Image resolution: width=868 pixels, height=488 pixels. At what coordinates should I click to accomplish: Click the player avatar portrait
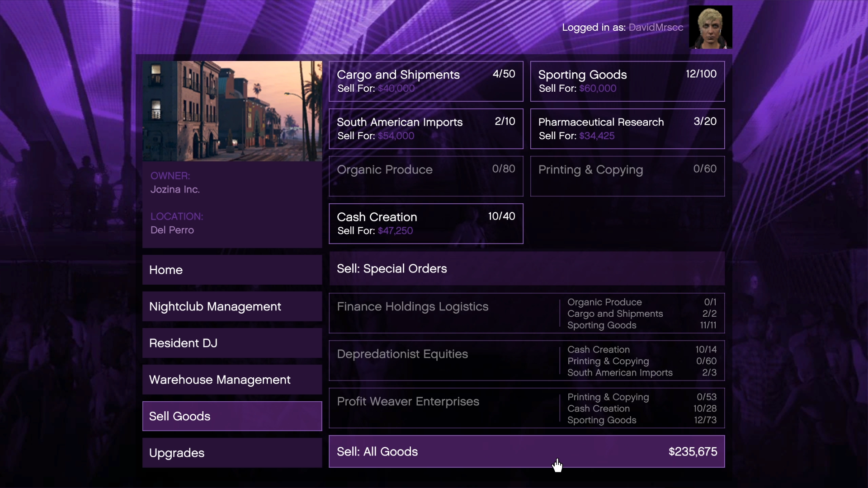tap(710, 27)
